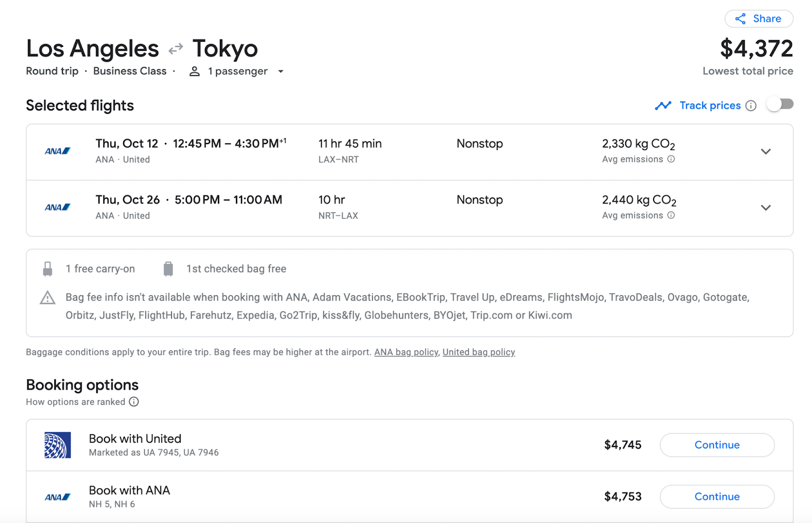This screenshot has height=523, width=812.
Task: Click the 1st checked bag free text
Action: coord(236,269)
